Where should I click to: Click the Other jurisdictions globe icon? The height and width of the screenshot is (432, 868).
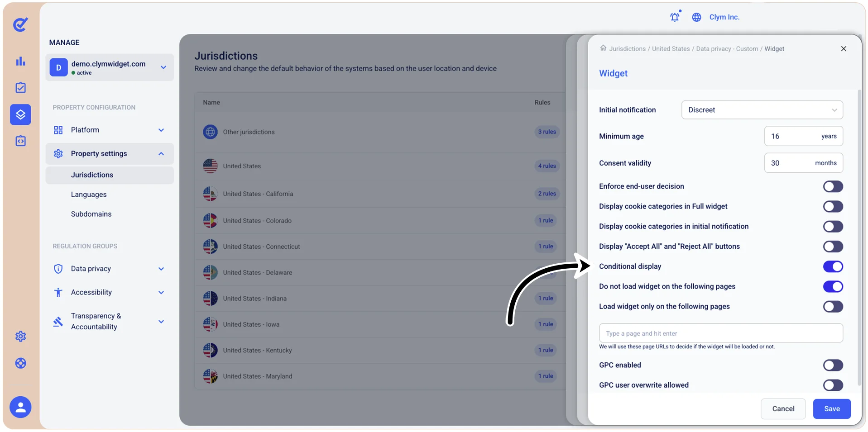(x=210, y=132)
